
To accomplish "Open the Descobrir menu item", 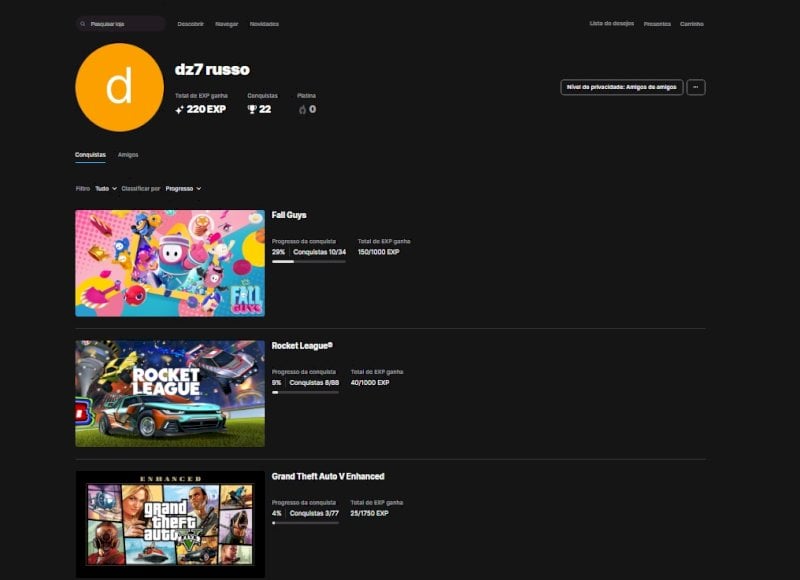I will pos(190,24).
